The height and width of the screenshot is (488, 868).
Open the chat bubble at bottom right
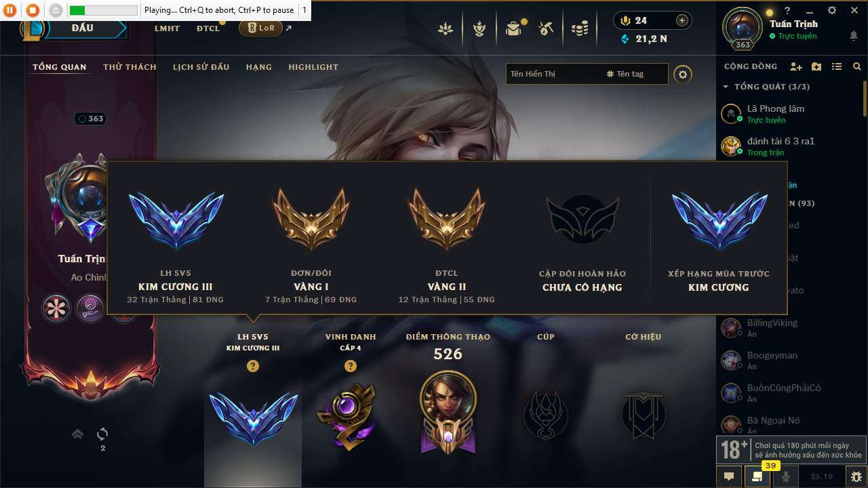(x=729, y=476)
